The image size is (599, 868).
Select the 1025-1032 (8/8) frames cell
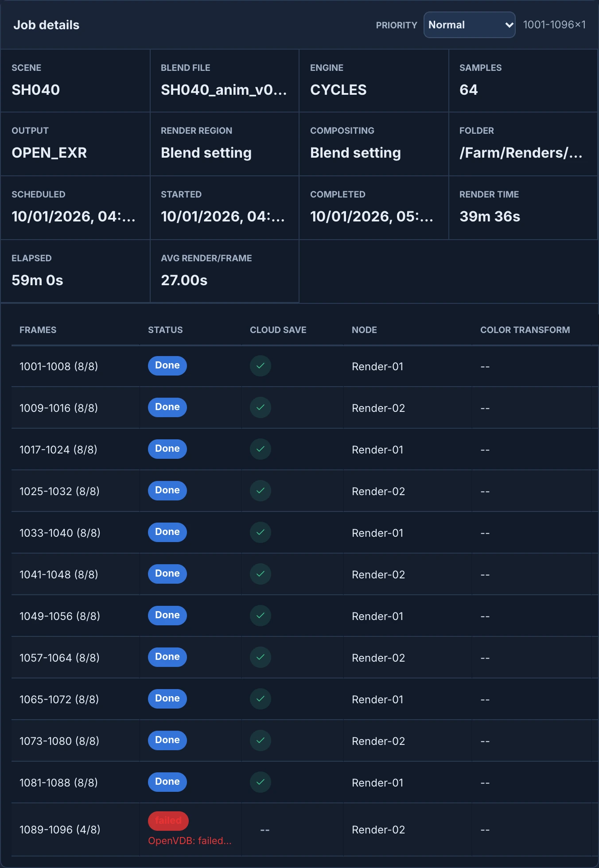click(75, 491)
